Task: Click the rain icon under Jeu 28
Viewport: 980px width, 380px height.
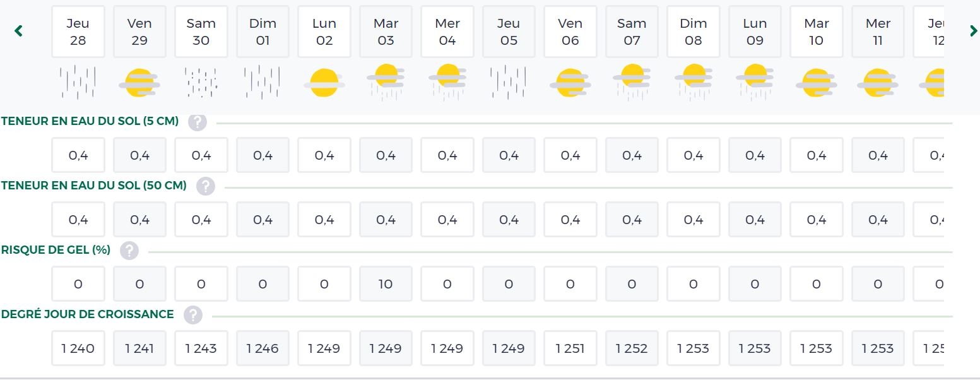Action: [x=78, y=82]
